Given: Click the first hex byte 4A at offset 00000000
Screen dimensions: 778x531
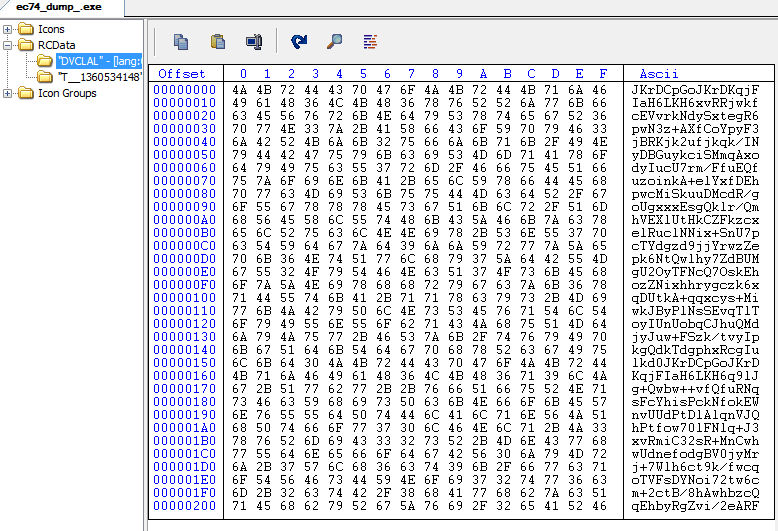Looking at the screenshot, I should pos(241,90).
